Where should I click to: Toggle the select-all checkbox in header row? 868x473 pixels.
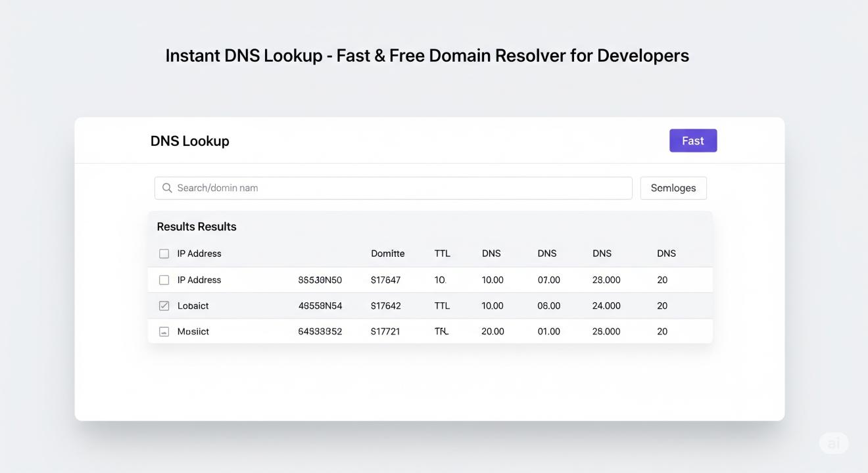[x=164, y=254]
